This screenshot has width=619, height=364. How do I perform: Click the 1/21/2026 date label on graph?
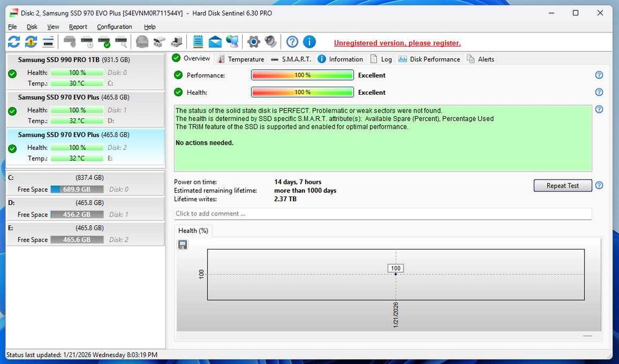click(x=396, y=315)
